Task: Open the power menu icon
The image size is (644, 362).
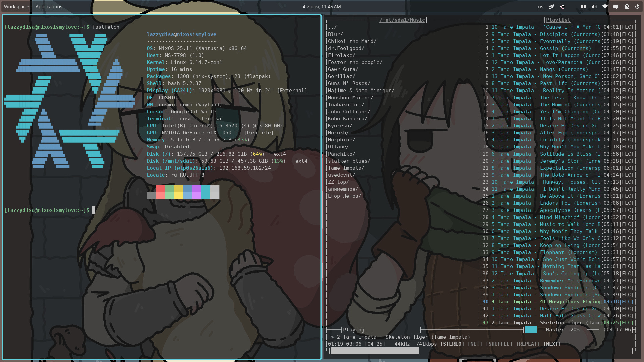Action: (637, 7)
